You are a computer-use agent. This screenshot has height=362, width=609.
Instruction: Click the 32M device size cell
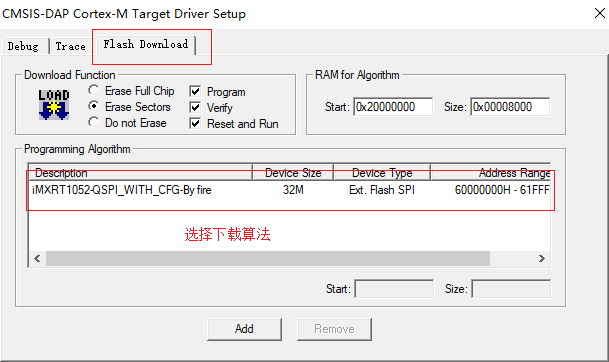pos(293,190)
